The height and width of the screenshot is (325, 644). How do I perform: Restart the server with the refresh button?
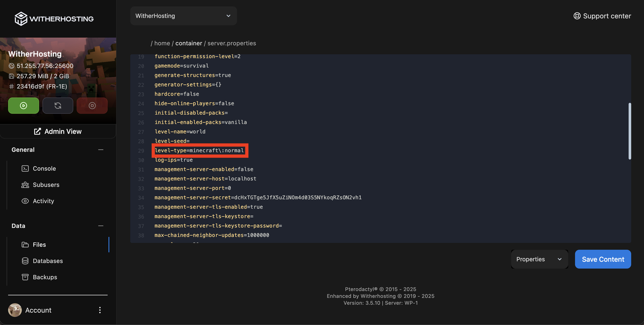pyautogui.click(x=58, y=106)
